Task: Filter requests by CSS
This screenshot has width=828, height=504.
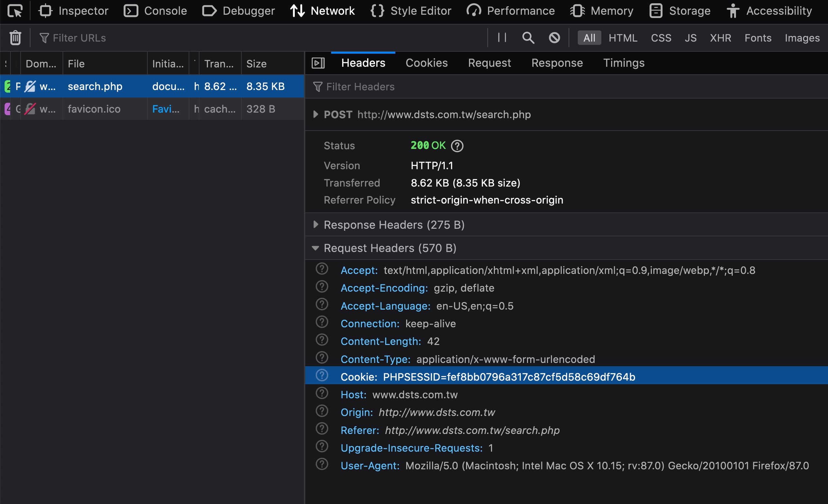Action: tap(661, 38)
